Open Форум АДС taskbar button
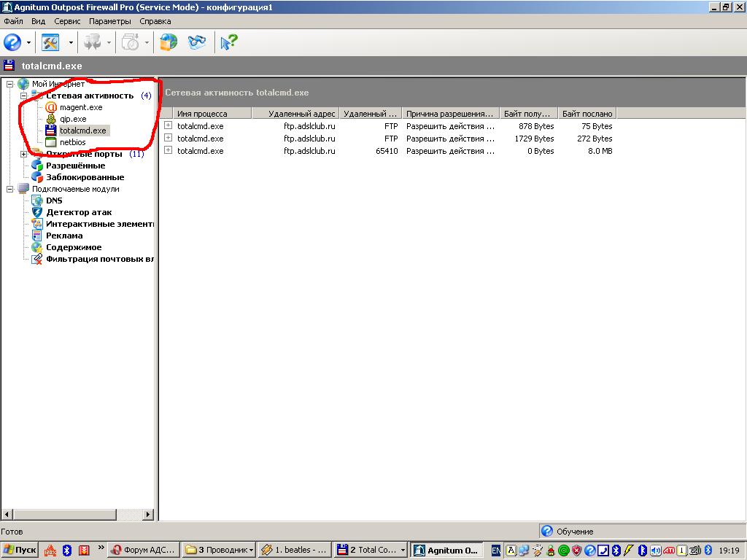Viewport: 747px width, 560px height. pyautogui.click(x=144, y=550)
